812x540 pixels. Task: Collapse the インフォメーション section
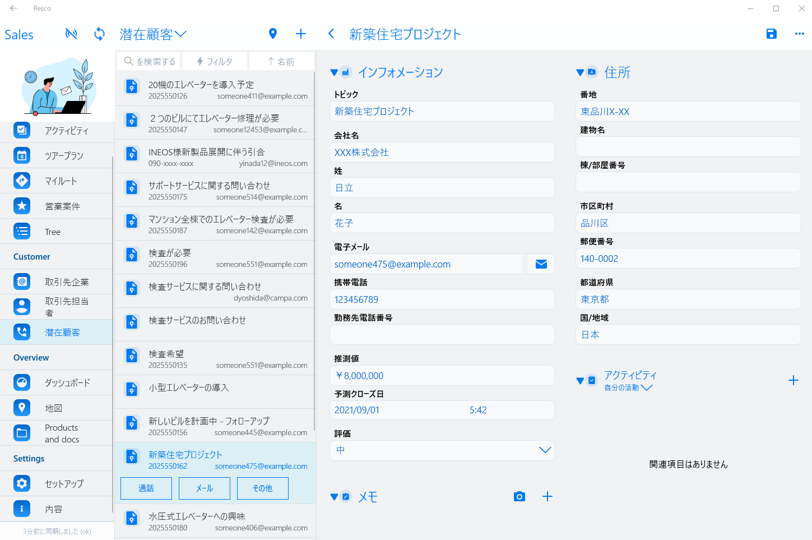point(335,73)
